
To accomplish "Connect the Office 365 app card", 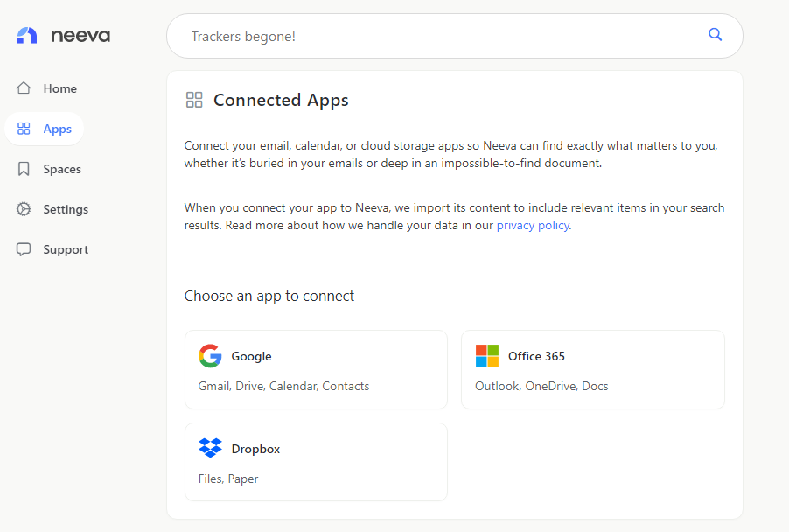I will [x=593, y=369].
